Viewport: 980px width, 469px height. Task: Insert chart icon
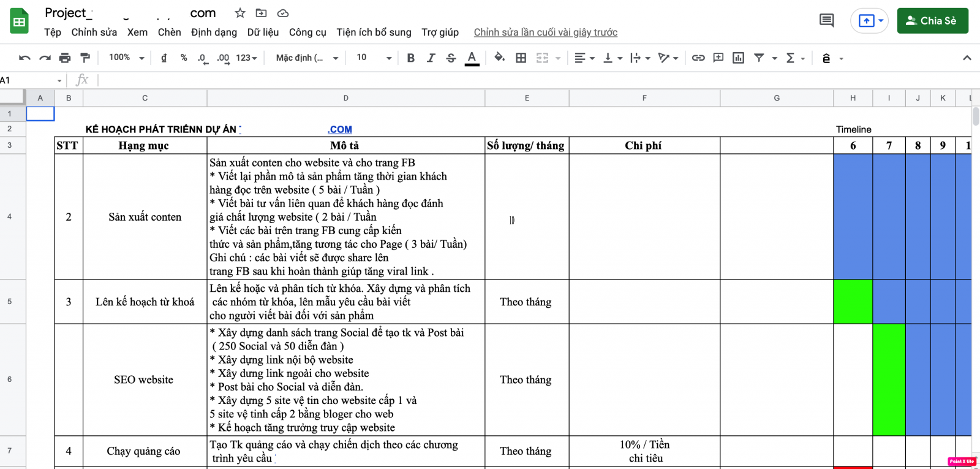point(739,58)
